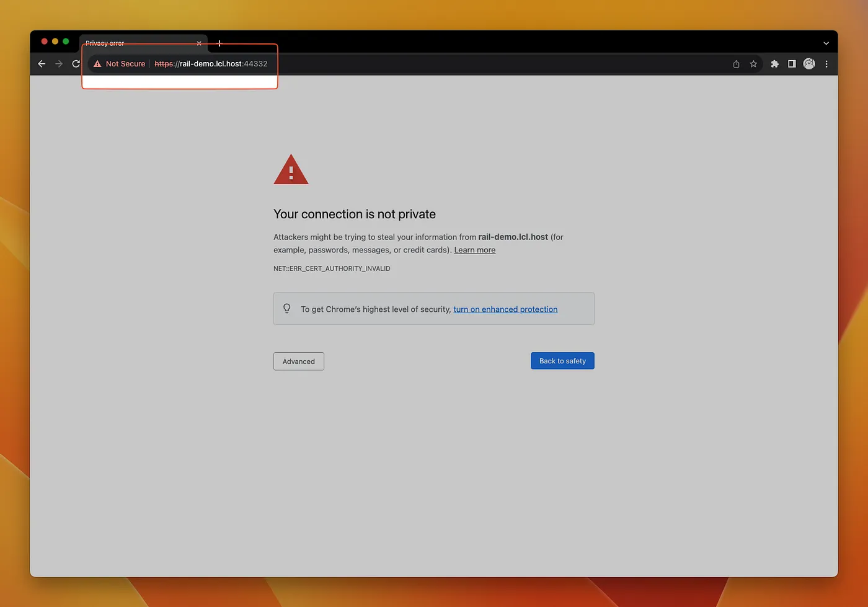Image resolution: width=868 pixels, height=607 pixels.
Task: Click the forward navigation arrow
Action: [x=59, y=63]
